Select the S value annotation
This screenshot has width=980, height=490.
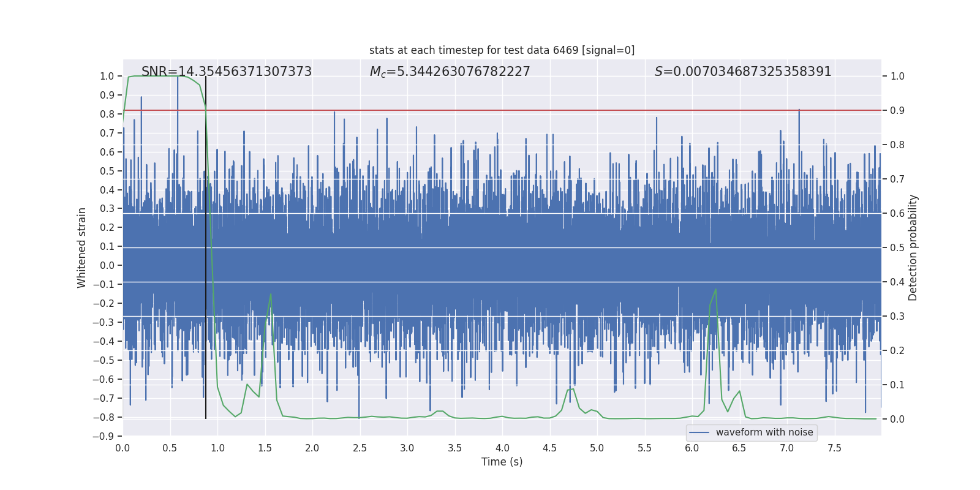pos(742,72)
